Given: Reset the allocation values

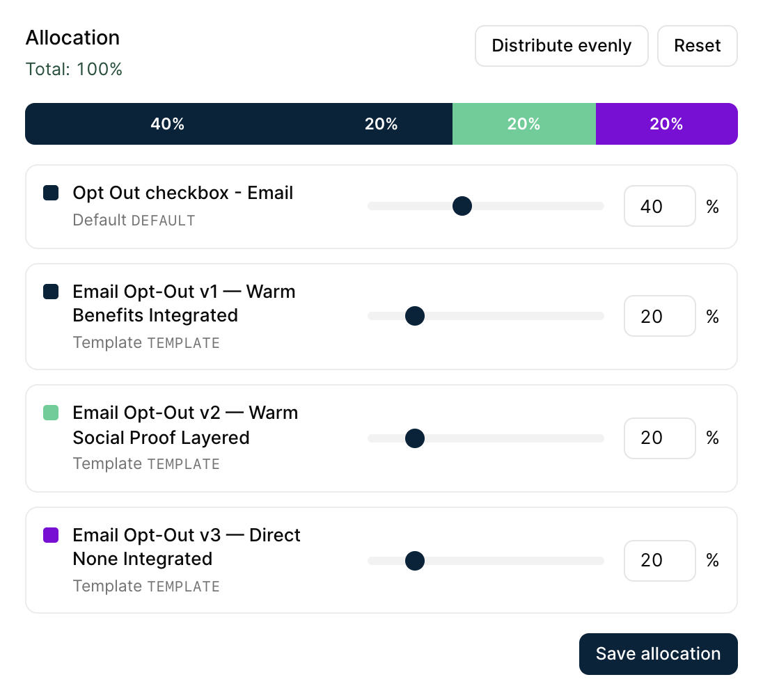Looking at the screenshot, I should point(697,46).
